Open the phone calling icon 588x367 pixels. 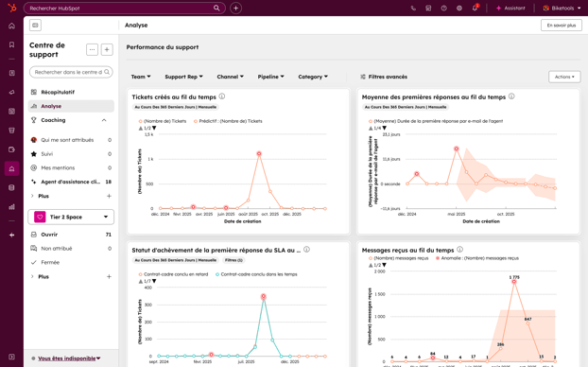413,8
